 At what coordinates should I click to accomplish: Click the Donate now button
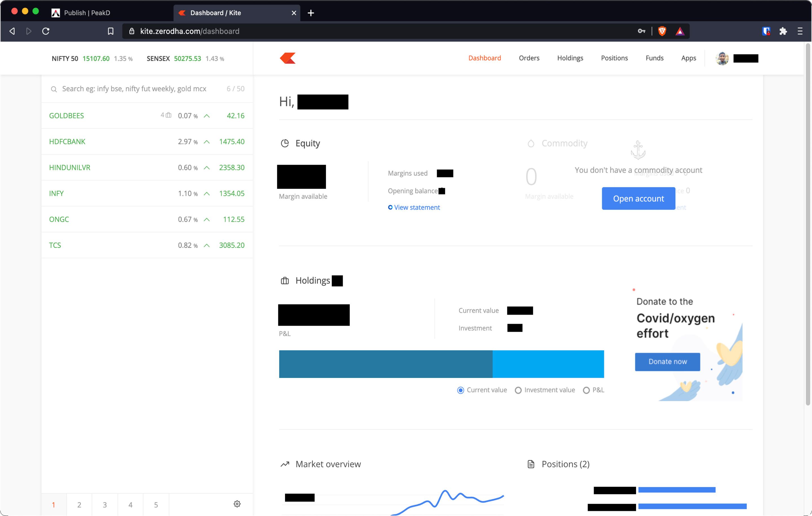click(667, 362)
